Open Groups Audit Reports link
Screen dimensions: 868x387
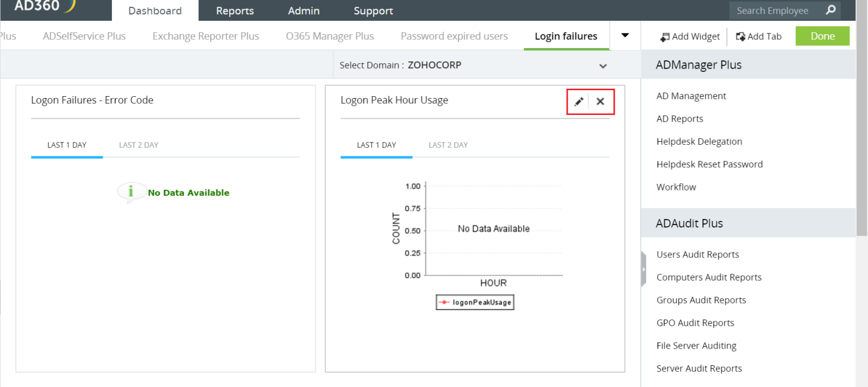coord(701,300)
